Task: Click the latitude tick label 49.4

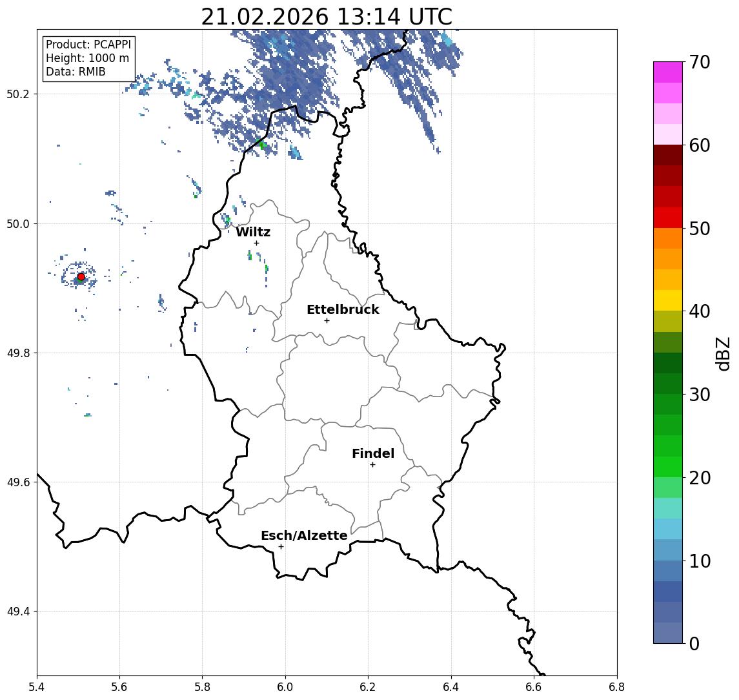Action: [x=18, y=612]
